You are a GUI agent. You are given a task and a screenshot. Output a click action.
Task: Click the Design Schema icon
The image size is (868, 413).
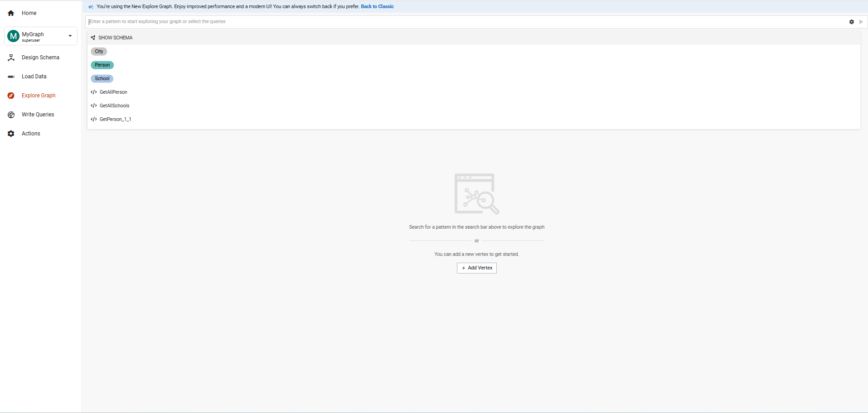click(11, 58)
